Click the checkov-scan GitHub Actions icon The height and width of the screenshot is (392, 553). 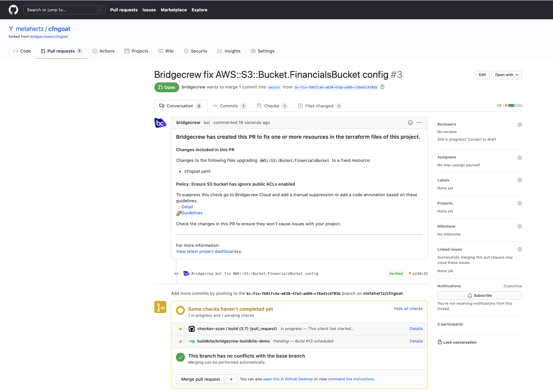(x=192, y=329)
